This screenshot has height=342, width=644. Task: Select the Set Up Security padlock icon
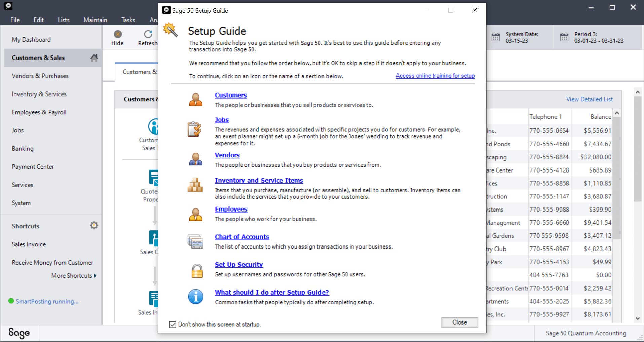[x=197, y=271]
